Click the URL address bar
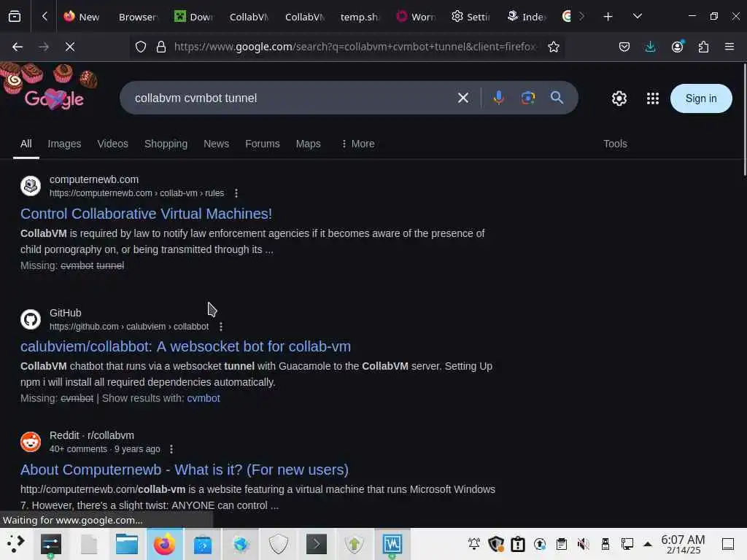This screenshot has width=747, height=560. click(355, 47)
